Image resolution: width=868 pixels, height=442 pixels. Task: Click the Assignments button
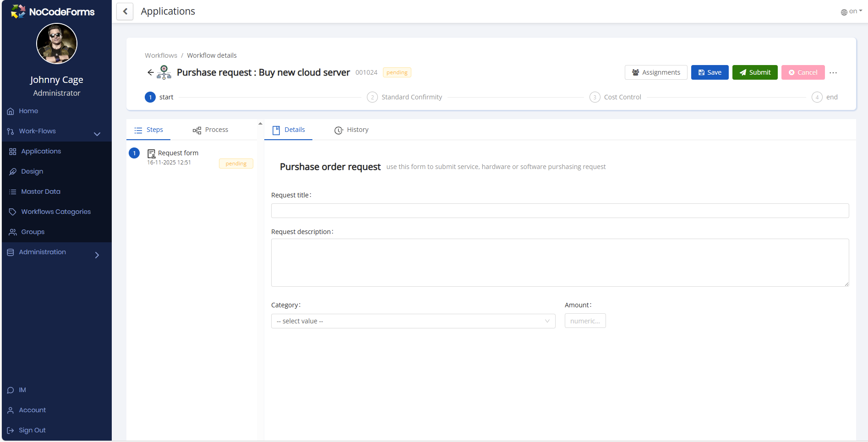point(655,72)
